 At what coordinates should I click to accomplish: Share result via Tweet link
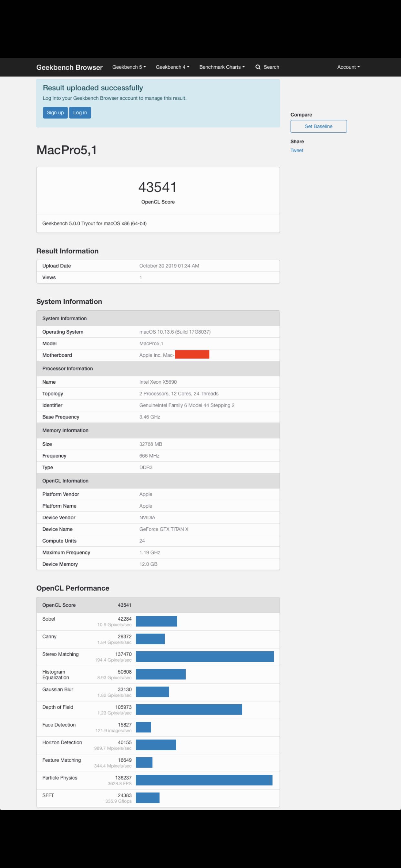click(x=297, y=150)
